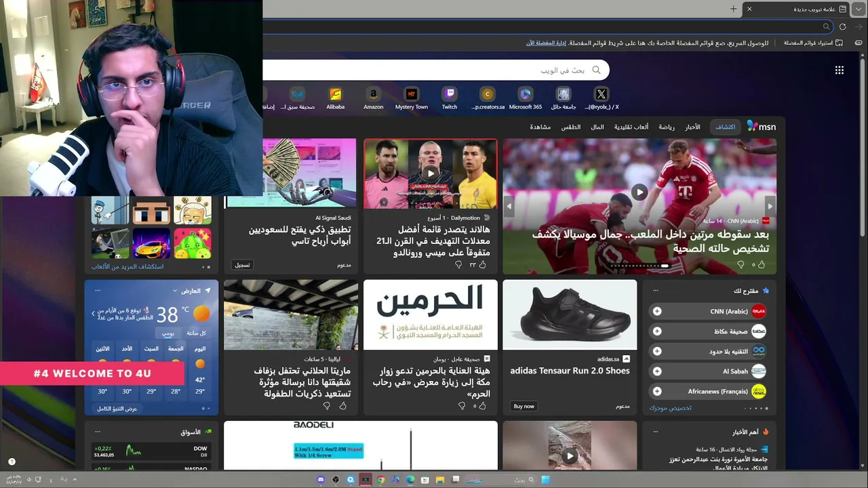Open the عرض التنبؤ الكامل full forecast button

click(x=117, y=409)
